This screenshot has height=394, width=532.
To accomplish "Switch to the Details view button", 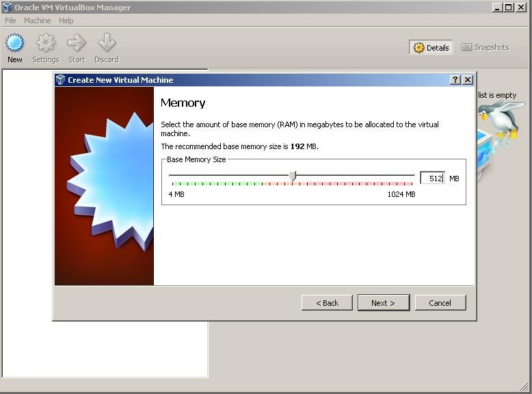I will pyautogui.click(x=431, y=47).
